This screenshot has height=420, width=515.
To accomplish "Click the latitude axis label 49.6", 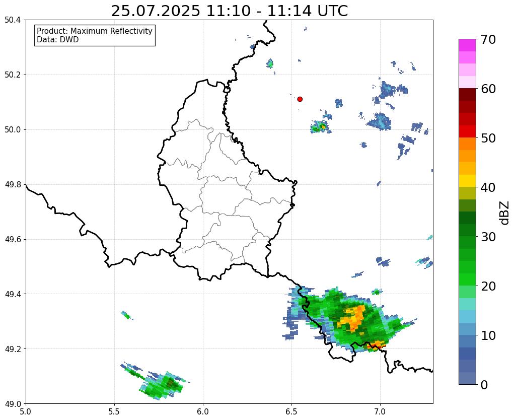I will 13,240.
